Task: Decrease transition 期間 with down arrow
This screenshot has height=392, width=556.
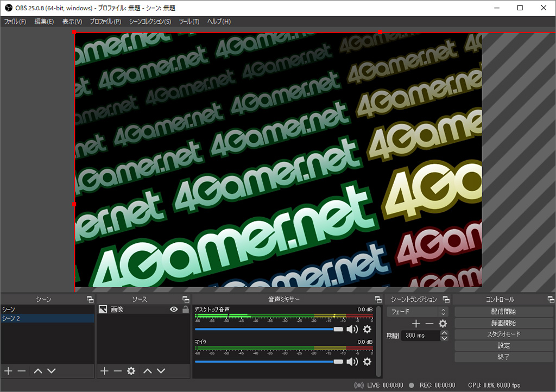Action: [444, 338]
